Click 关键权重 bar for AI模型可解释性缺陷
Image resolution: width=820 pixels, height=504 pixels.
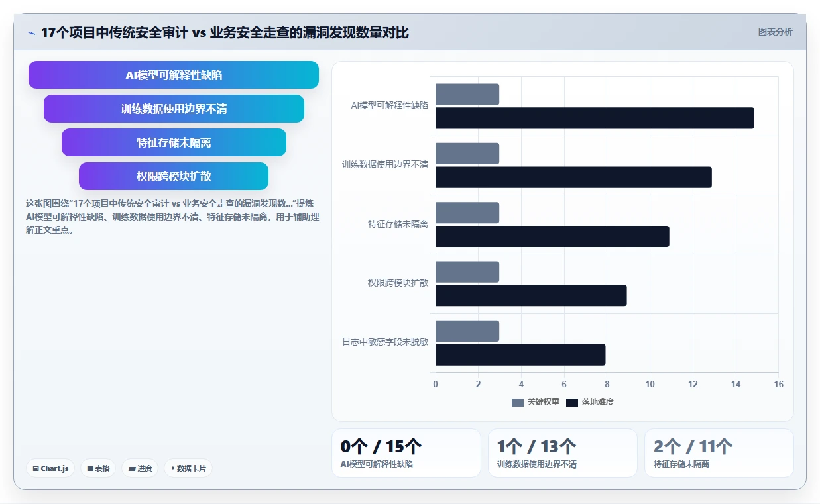[x=467, y=94]
